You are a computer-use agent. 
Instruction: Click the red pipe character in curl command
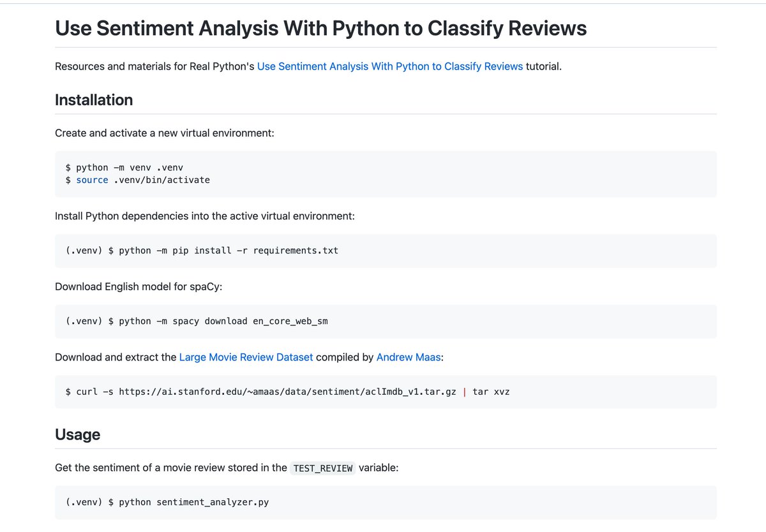(x=464, y=392)
